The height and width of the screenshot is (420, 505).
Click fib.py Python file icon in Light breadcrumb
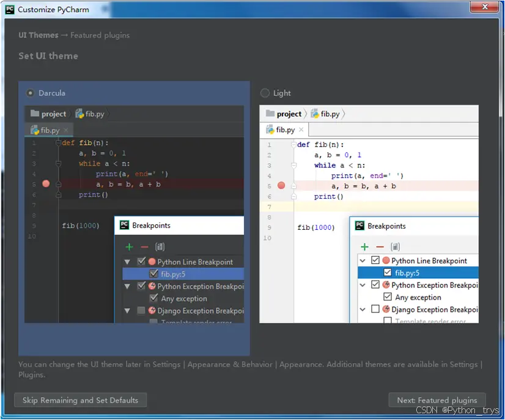[x=315, y=114]
